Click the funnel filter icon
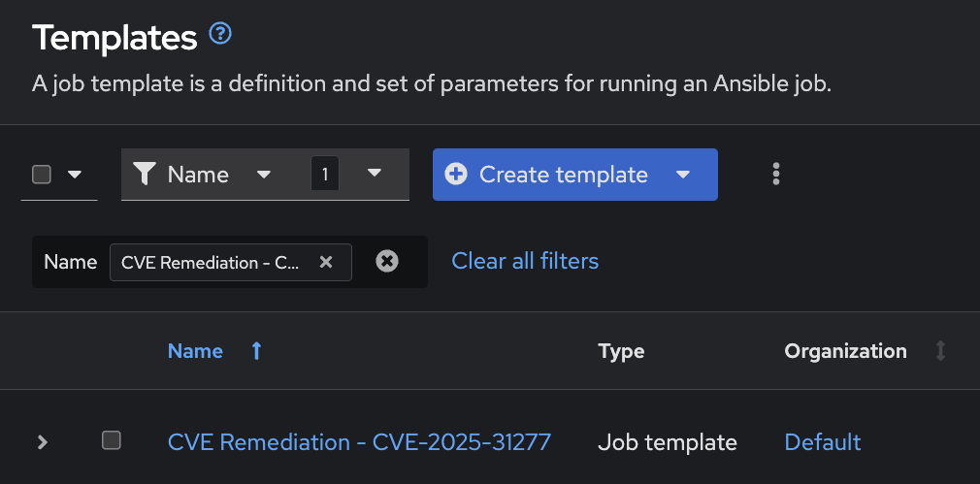Image resolution: width=980 pixels, height=484 pixels. pyautogui.click(x=144, y=175)
